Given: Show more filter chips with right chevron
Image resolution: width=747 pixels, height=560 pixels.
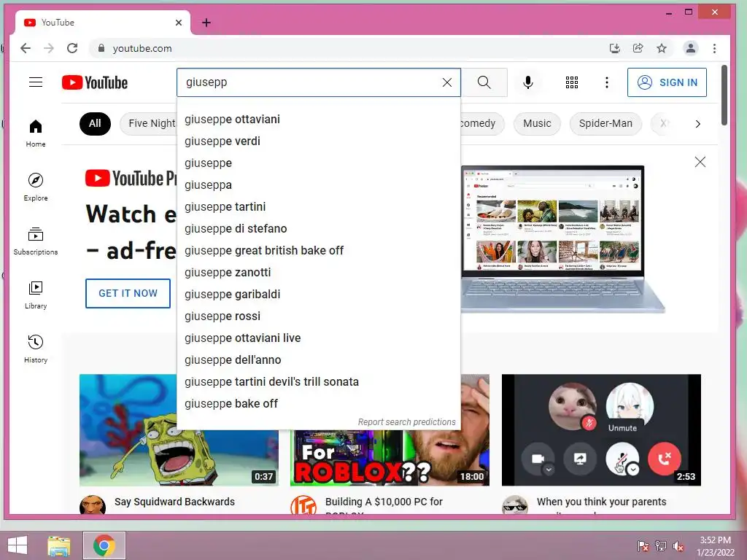Looking at the screenshot, I should [698, 124].
